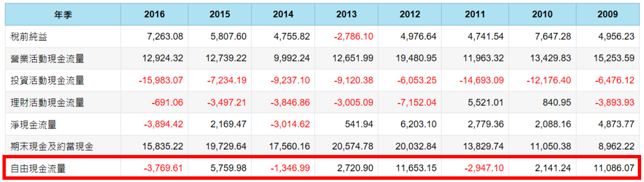The image size is (644, 182).
Task: Click the negative value -3,894.42
Action: coord(163,124)
